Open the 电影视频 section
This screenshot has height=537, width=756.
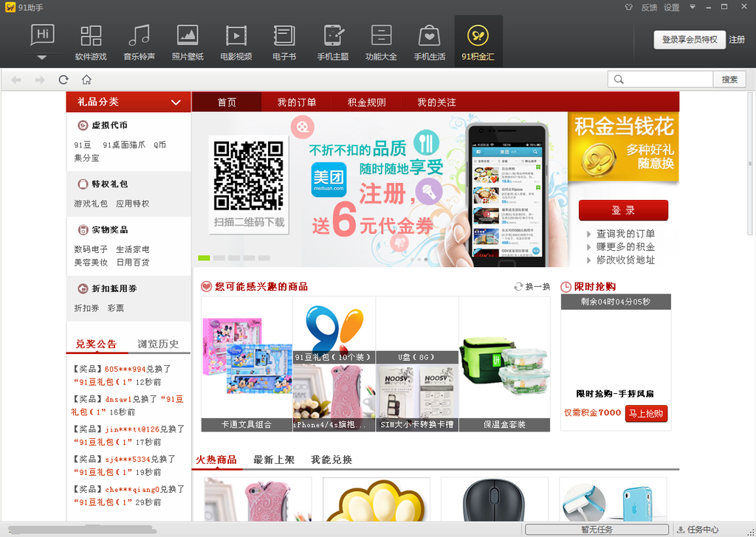pyautogui.click(x=236, y=43)
